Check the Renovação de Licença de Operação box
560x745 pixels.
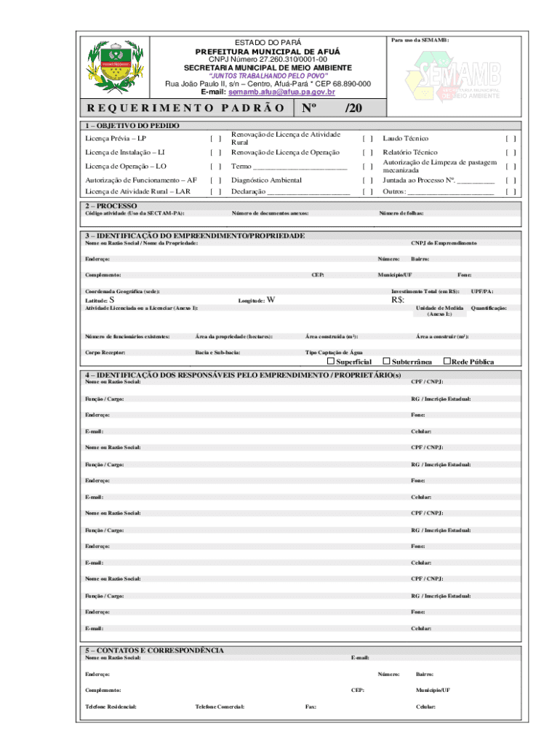coord(368,153)
